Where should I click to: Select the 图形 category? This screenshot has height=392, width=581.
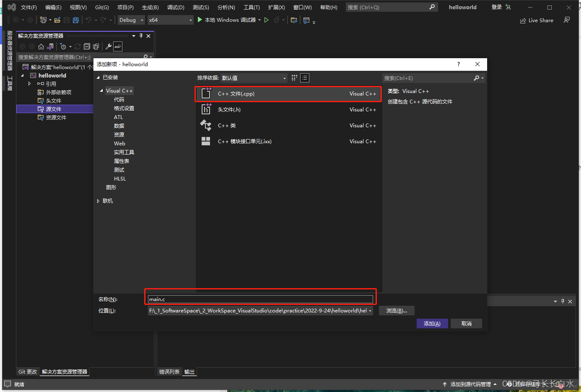(111, 188)
